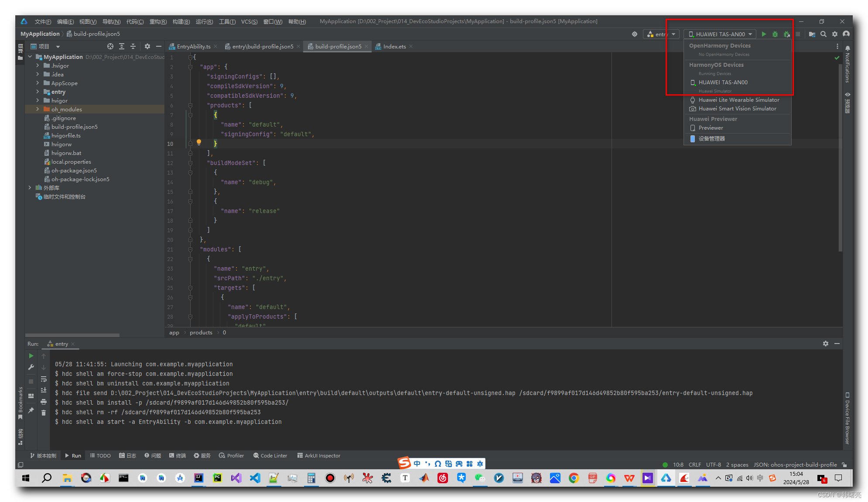
Task: Open Chrome from the Windows taskbar
Action: pos(574,478)
